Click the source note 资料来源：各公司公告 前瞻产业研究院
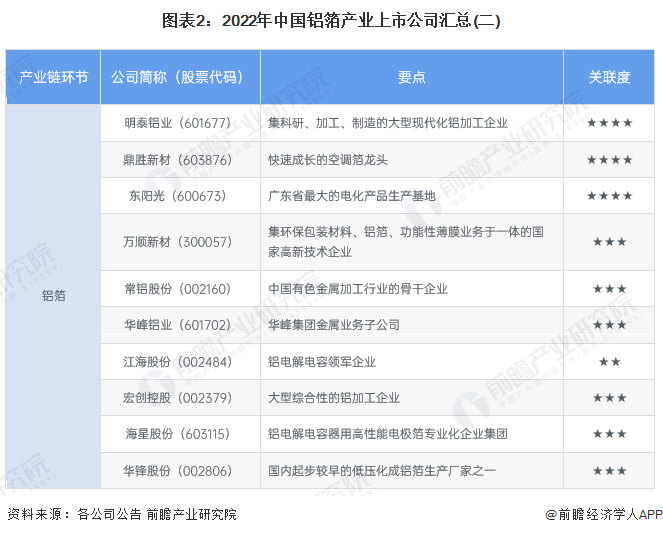The width and height of the screenshot is (663, 535). [x=122, y=514]
